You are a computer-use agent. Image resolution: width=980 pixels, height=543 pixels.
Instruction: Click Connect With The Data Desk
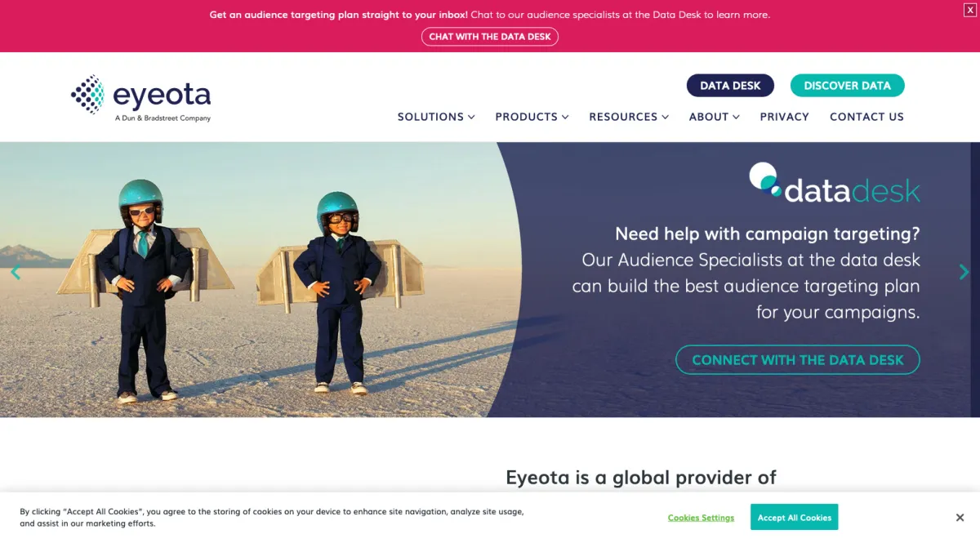(x=798, y=360)
